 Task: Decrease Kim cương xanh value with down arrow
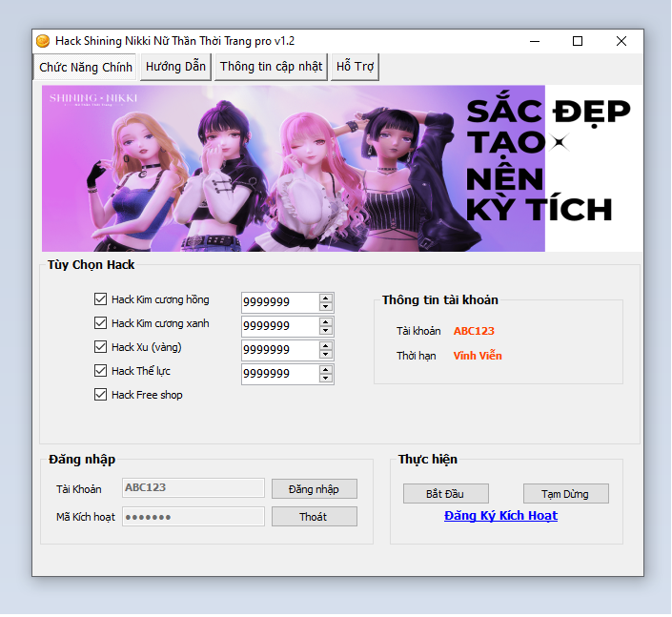tap(326, 331)
